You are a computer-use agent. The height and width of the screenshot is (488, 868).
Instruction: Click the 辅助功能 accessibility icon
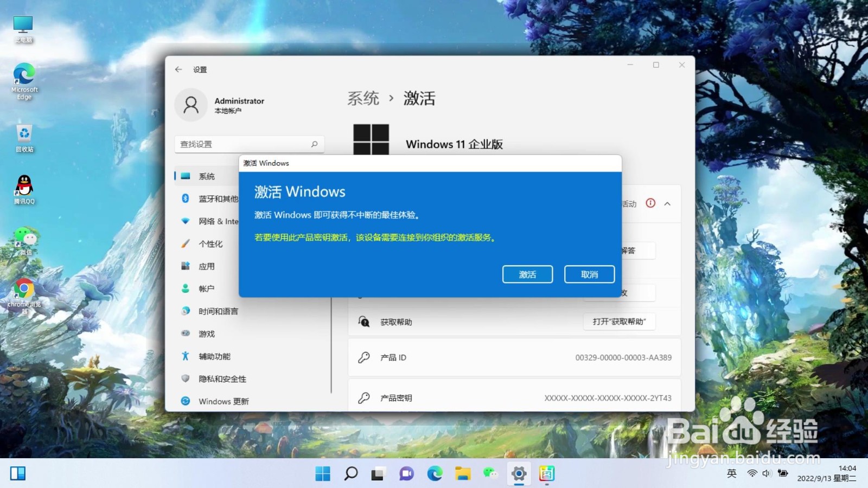coord(186,356)
